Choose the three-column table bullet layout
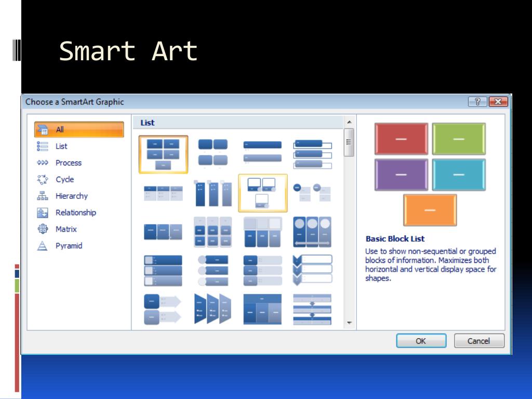532x399 pixels. tap(163, 193)
